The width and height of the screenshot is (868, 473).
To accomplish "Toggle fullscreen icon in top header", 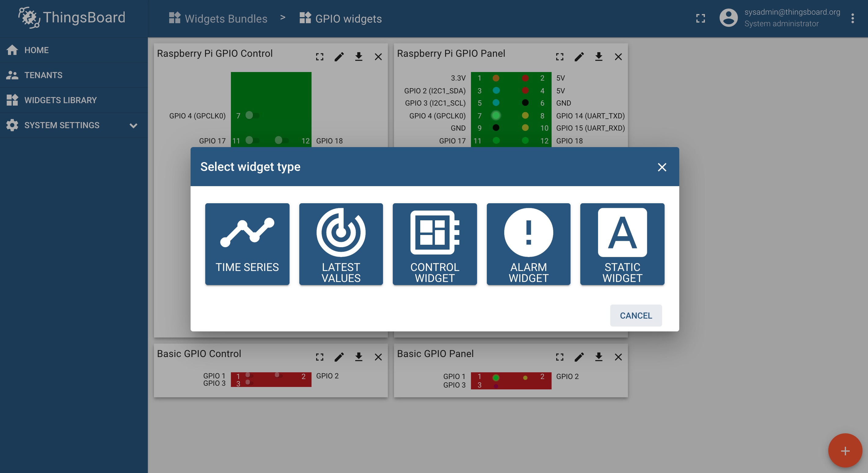I will [x=700, y=18].
